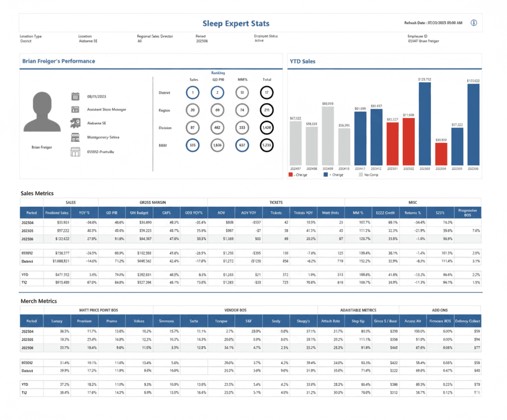Select the B&M Sales rank circle showing 135

tap(193, 145)
